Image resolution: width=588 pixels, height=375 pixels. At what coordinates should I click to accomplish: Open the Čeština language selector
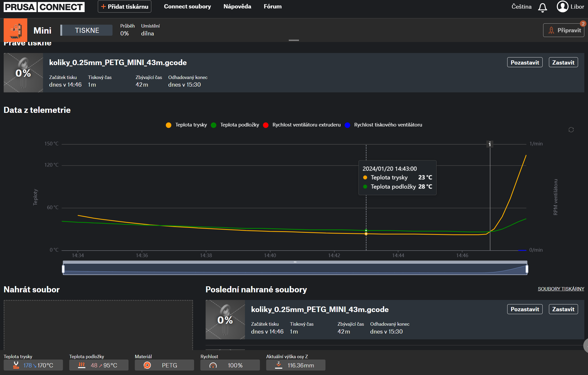pos(521,7)
